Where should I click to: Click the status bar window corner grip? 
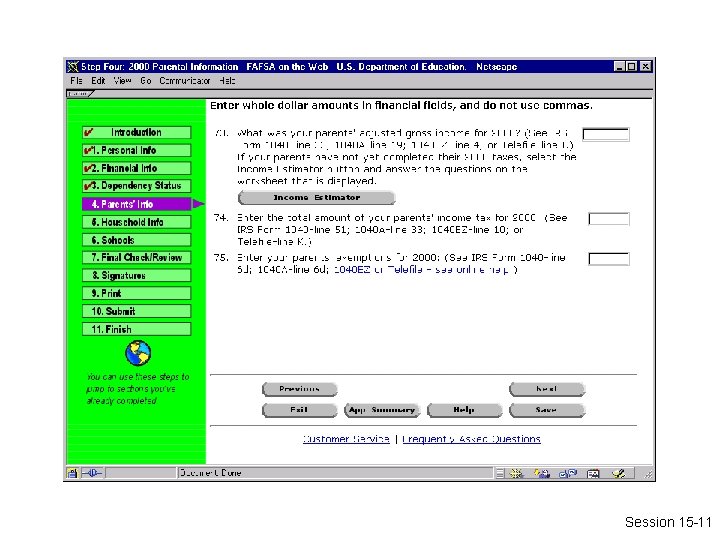point(648,475)
